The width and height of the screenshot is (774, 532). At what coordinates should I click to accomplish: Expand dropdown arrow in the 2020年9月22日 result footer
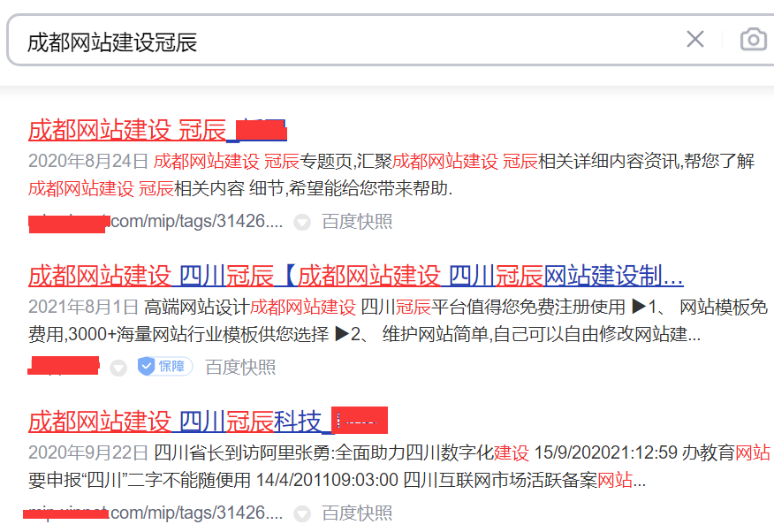pos(302,513)
